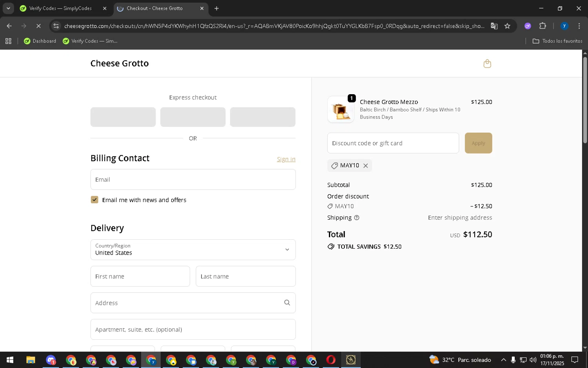Open Todos los favoritos folder
The width and height of the screenshot is (588, 368).
[x=557, y=41]
